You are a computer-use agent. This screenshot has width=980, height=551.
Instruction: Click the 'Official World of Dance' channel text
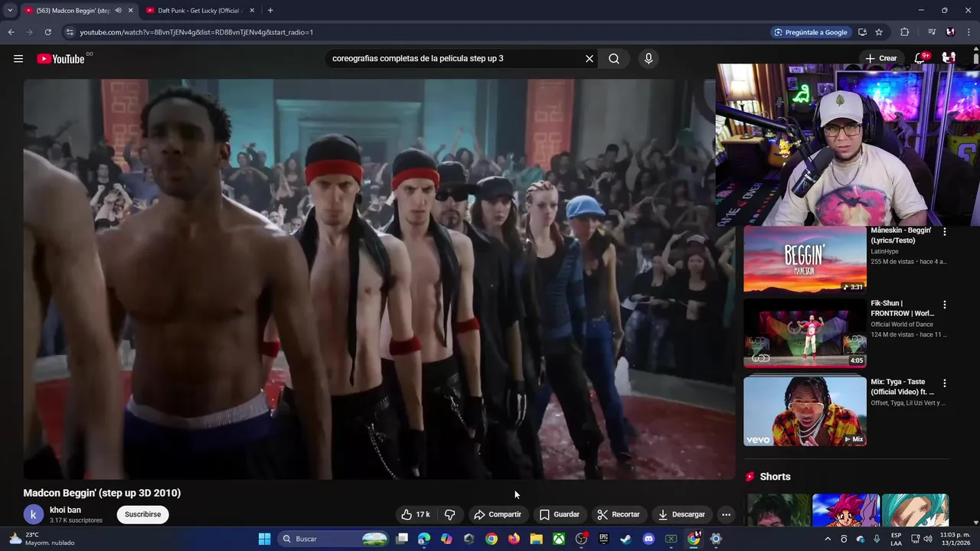coord(902,324)
